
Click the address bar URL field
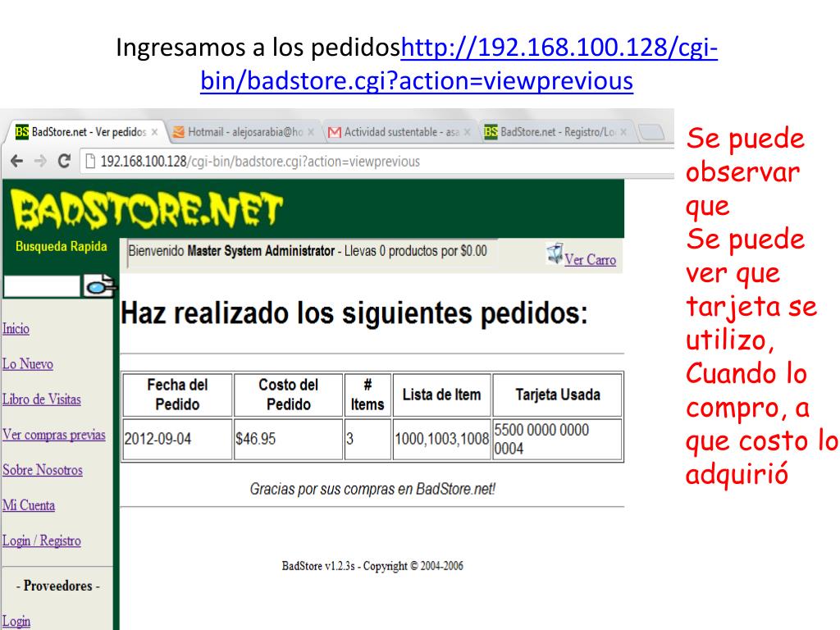(x=375, y=162)
